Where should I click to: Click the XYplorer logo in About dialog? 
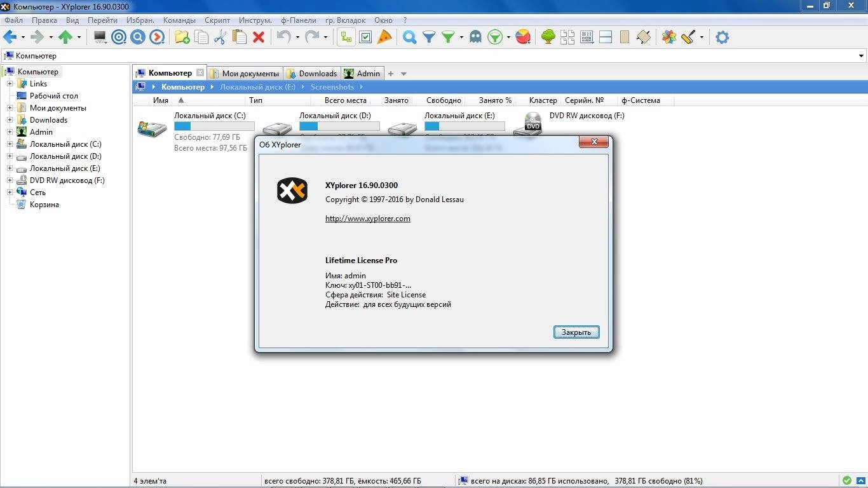pos(292,191)
